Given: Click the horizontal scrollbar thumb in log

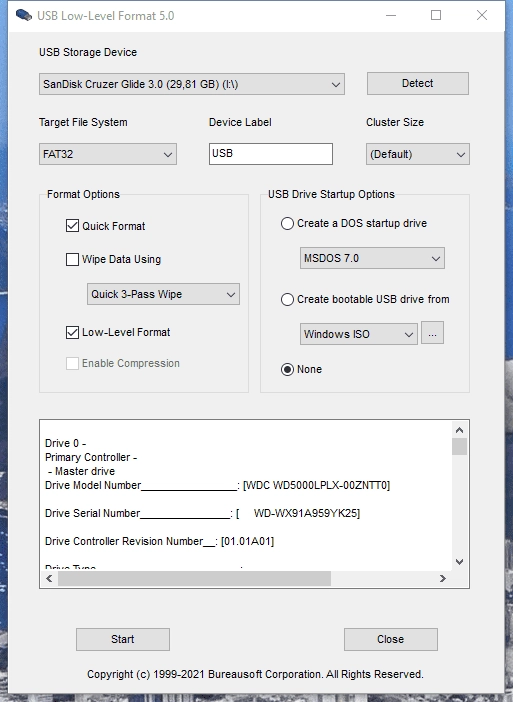Looking at the screenshot, I should [x=194, y=578].
